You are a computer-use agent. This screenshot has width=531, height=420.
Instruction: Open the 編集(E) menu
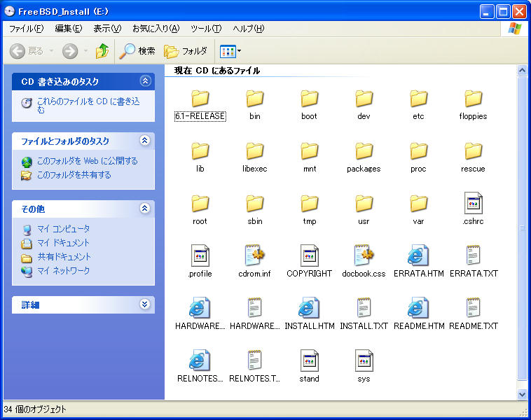point(69,29)
